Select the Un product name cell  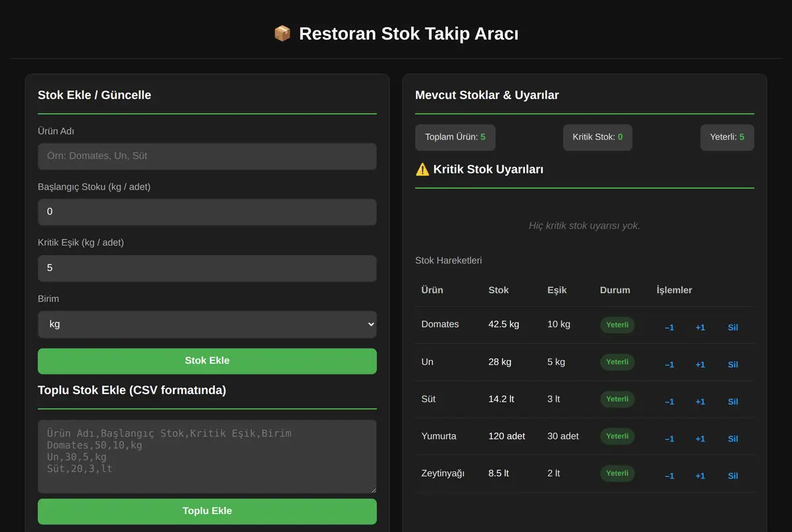428,362
